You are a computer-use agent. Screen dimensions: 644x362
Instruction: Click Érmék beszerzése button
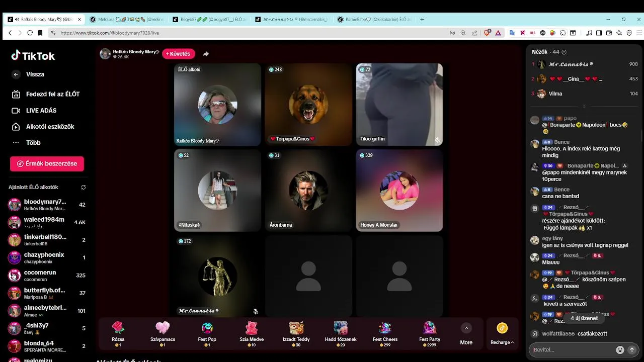click(47, 163)
